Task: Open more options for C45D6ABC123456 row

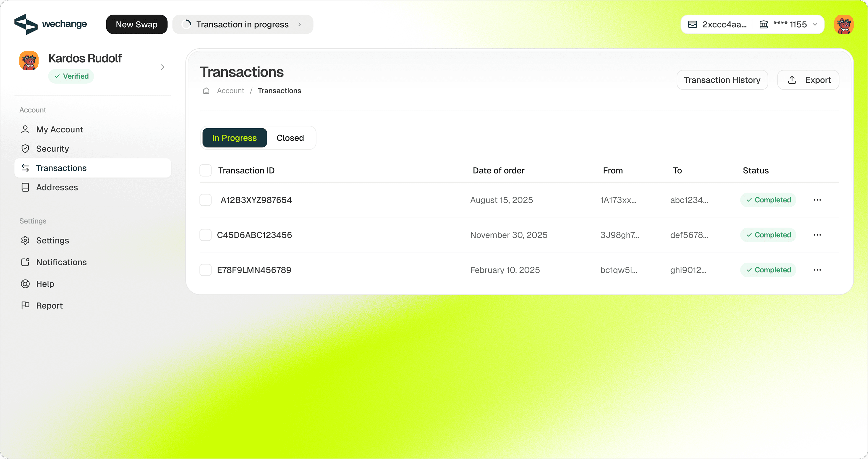Action: point(817,235)
